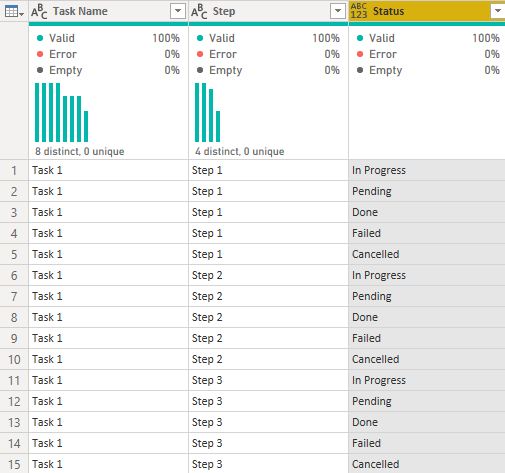Select the Task 1 cell in row 12

pos(108,401)
